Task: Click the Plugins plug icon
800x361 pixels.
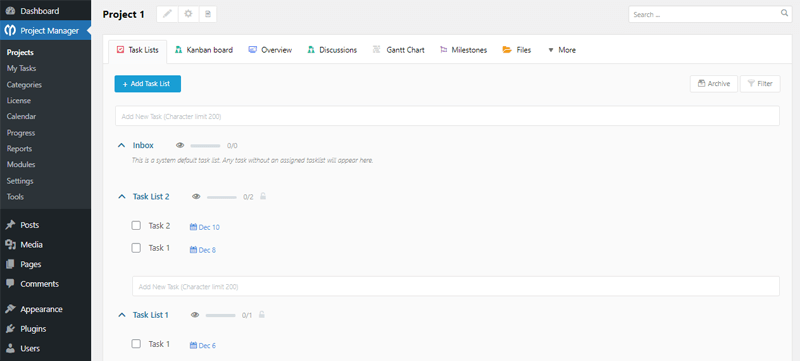Action: click(10, 329)
